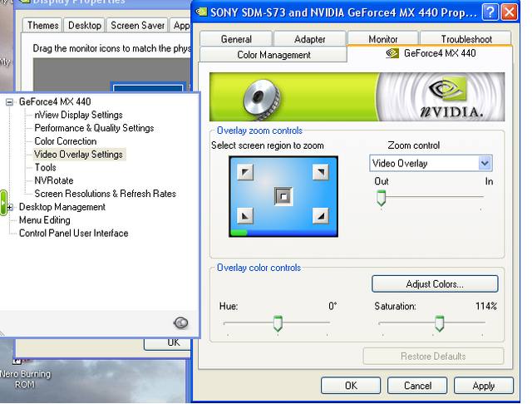532x404 pixels.
Task: Click OK in the NVIDIA properties dialog
Action: [x=351, y=386]
